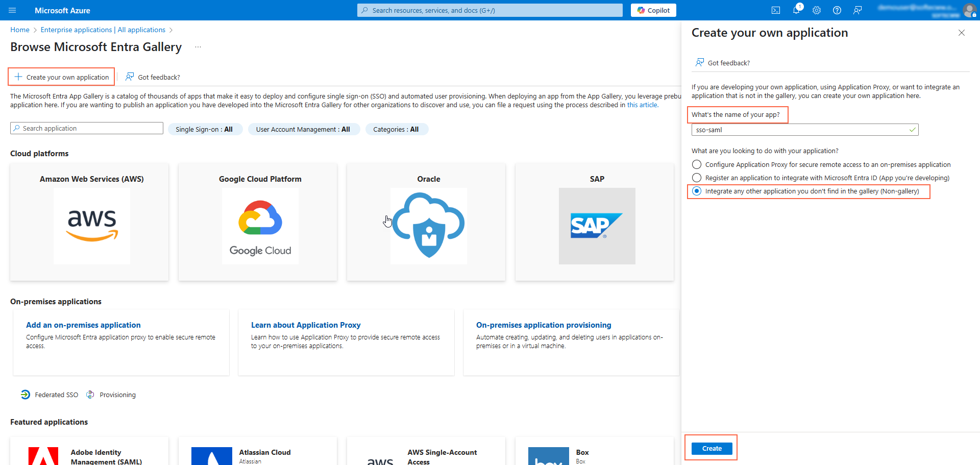
Task: Select the Non-gallery integration radio option
Action: pyautogui.click(x=697, y=191)
